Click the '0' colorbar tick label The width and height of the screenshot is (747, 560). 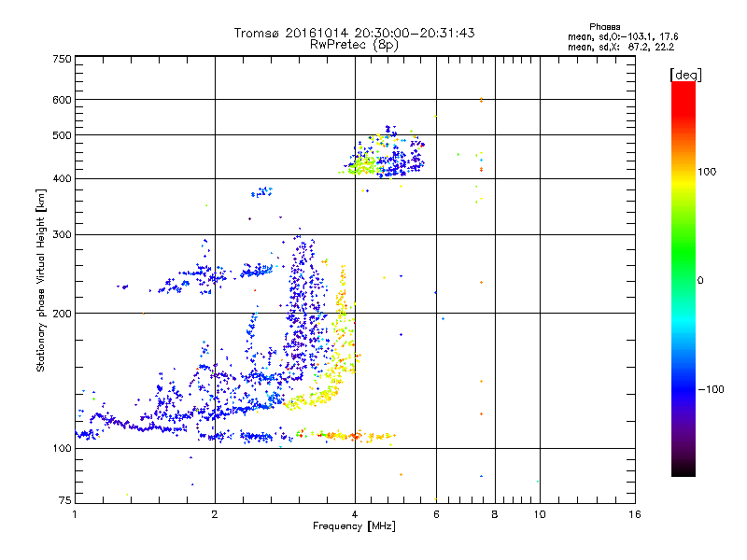click(x=700, y=281)
